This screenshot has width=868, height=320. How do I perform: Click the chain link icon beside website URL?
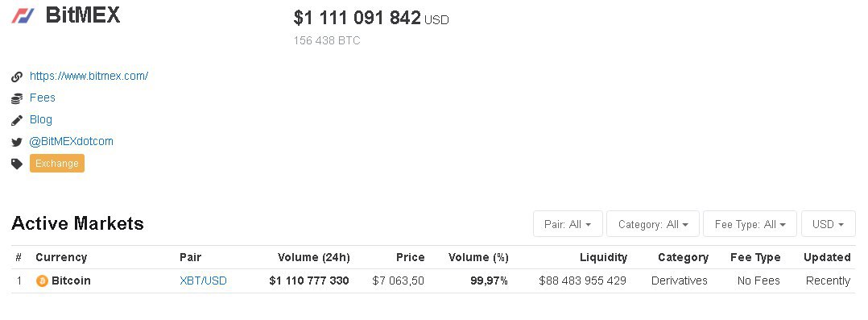tap(17, 77)
